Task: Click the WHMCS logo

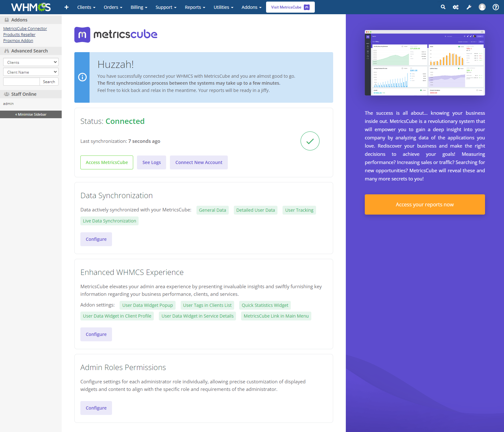Action: pos(31,7)
